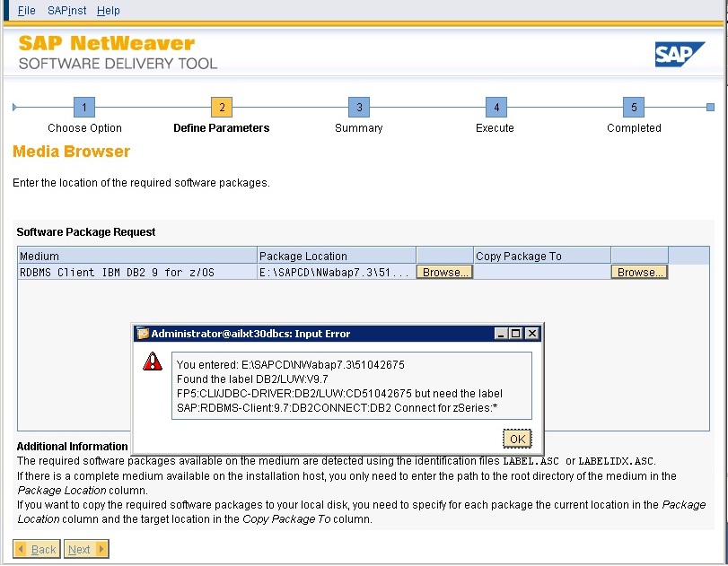Maximize the Input Error dialog
The height and width of the screenshot is (566, 728).
(516, 333)
